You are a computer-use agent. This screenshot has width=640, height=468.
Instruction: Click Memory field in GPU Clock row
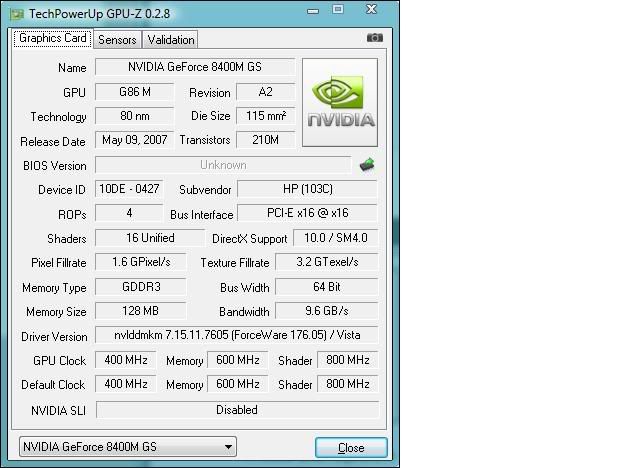pyautogui.click(x=238, y=360)
